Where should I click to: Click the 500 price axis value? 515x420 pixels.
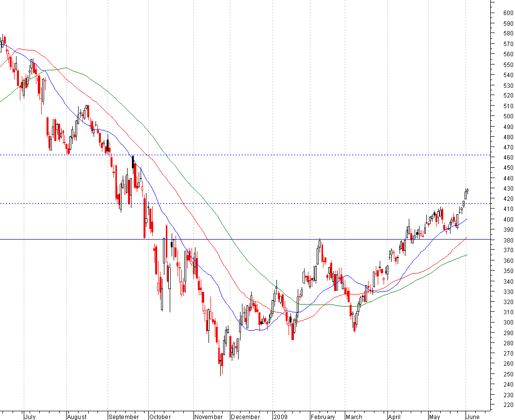coord(508,116)
